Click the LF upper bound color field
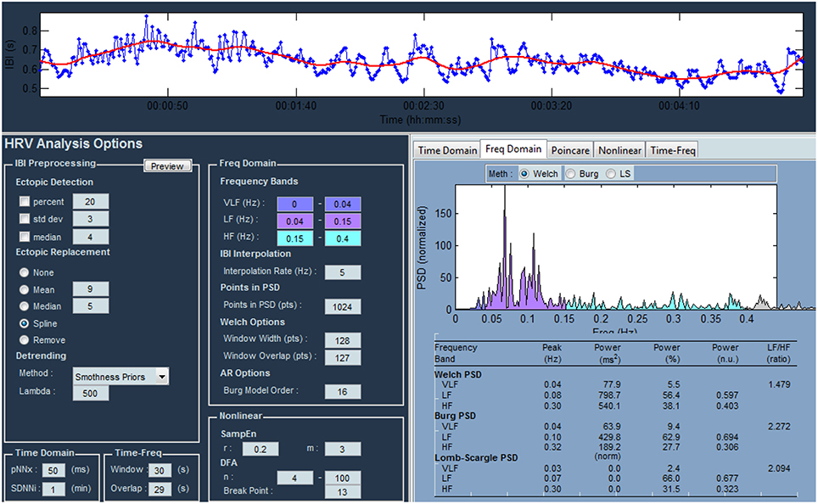Screen dimensions: 818x504 [343, 221]
